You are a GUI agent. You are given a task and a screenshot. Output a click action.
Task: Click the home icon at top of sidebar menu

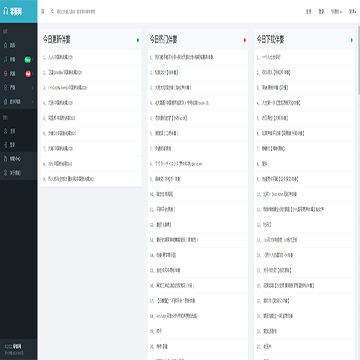point(5,45)
